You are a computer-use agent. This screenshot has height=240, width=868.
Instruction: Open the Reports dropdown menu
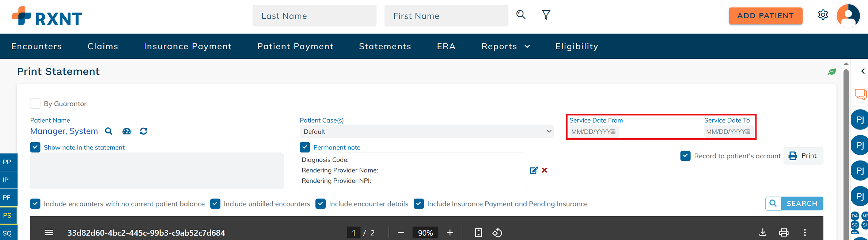(505, 46)
